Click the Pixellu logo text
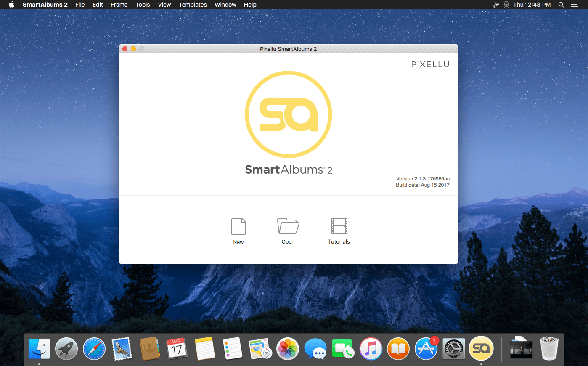 (430, 64)
